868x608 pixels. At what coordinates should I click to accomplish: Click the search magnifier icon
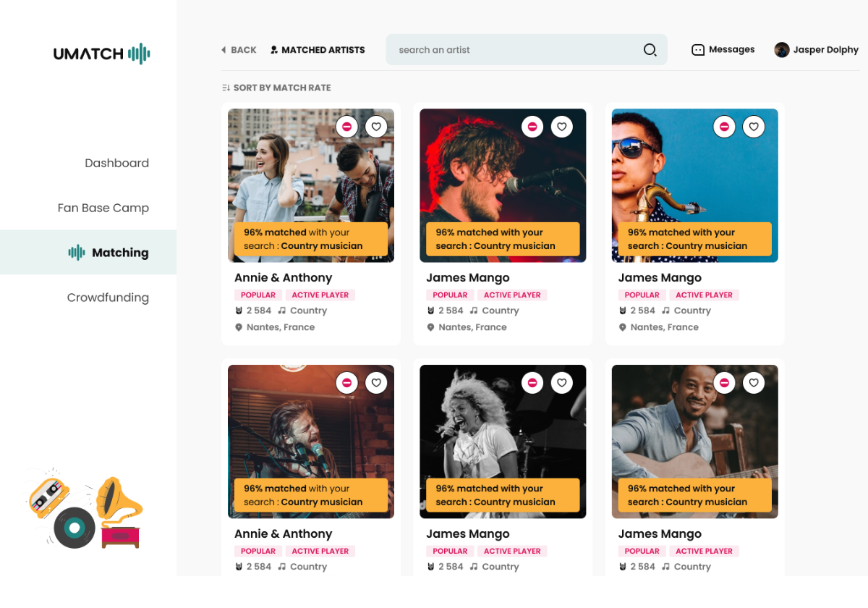(x=650, y=50)
